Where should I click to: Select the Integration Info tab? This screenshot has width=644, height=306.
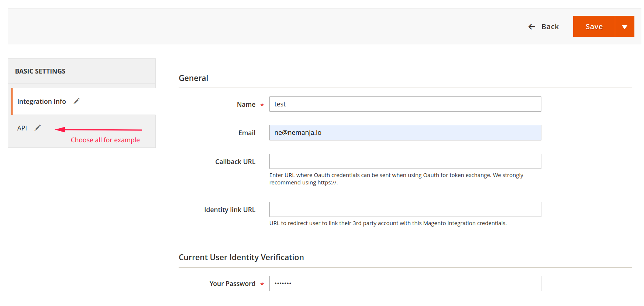pyautogui.click(x=42, y=101)
